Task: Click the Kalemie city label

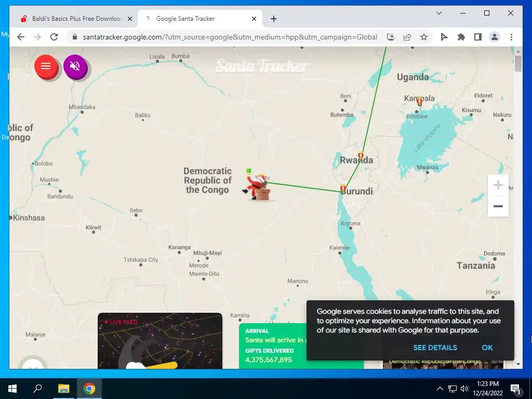Action: tap(340, 248)
